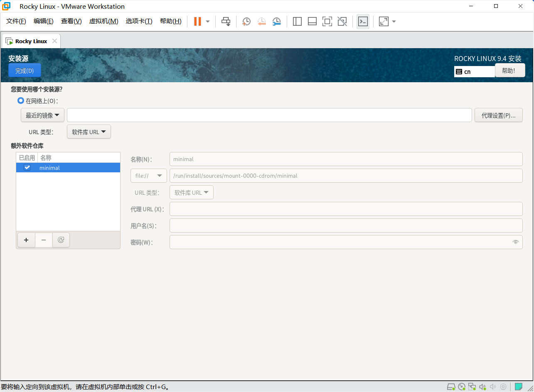Click the installation source URL input field
Image resolution: width=534 pixels, height=392 pixels.
tap(269, 115)
